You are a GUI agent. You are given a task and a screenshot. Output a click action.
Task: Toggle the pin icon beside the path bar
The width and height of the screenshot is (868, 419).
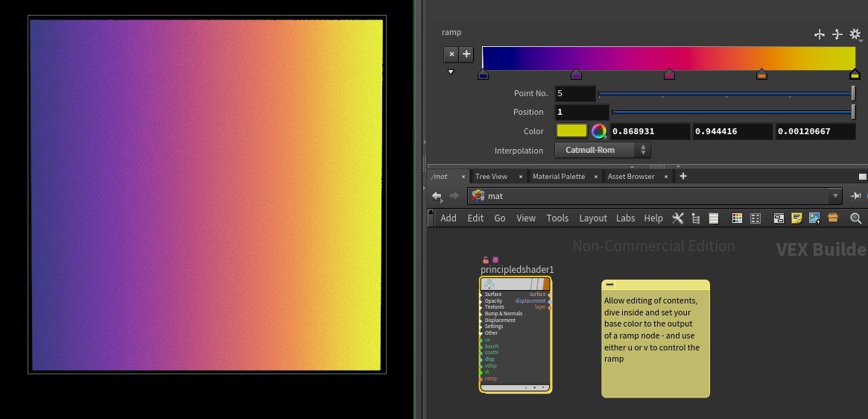coord(855,196)
